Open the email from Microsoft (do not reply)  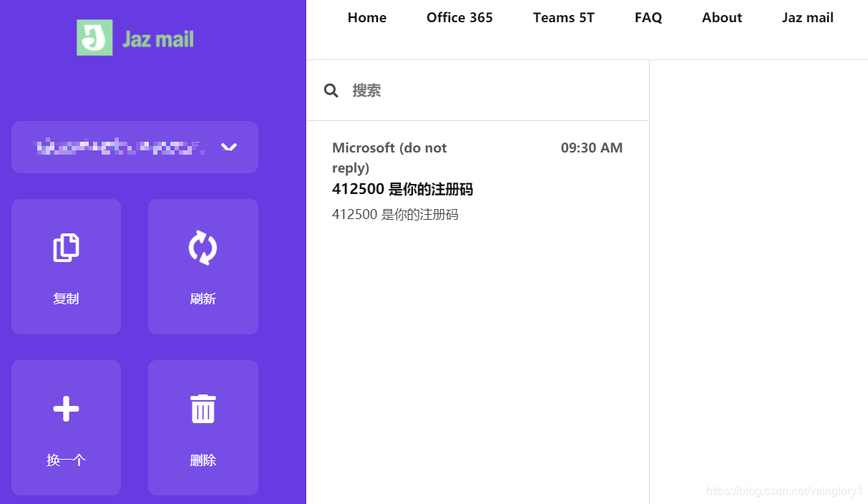pos(477,181)
